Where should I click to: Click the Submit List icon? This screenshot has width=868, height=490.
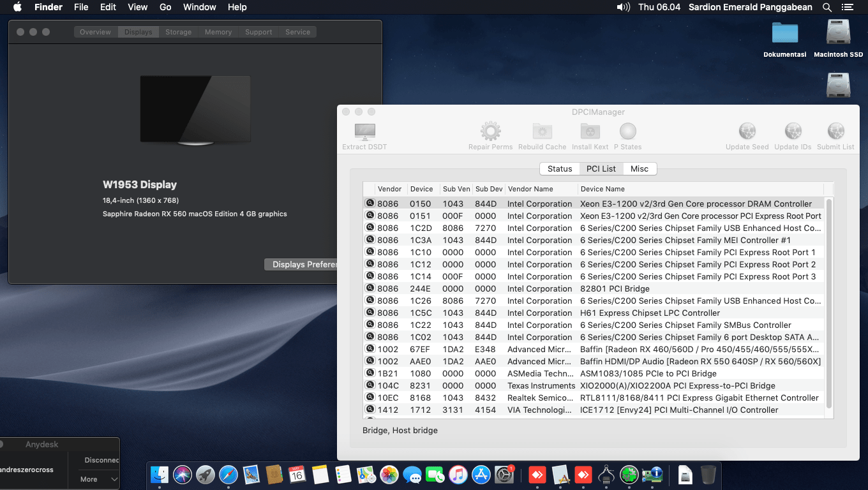[x=835, y=132]
